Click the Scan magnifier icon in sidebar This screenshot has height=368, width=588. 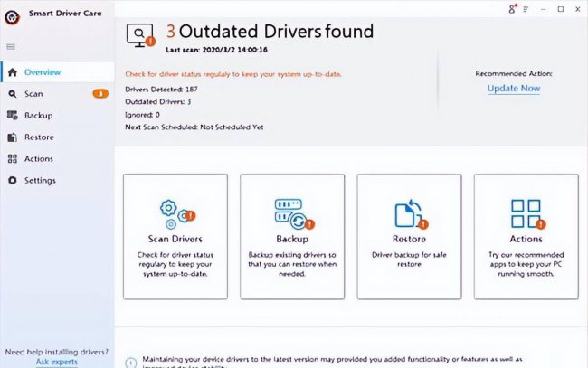pyautogui.click(x=13, y=94)
